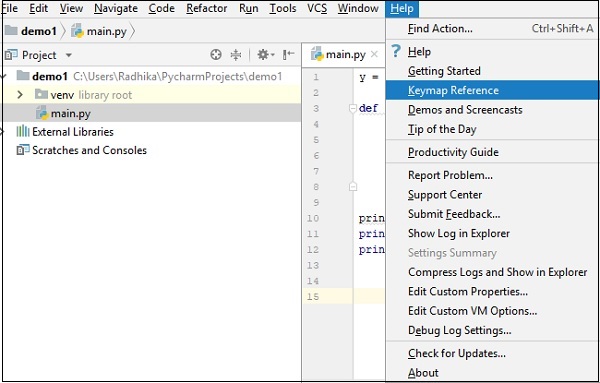Viewport: 600px width, 383px height.
Task: Open Support Center
Action: [x=492, y=195]
